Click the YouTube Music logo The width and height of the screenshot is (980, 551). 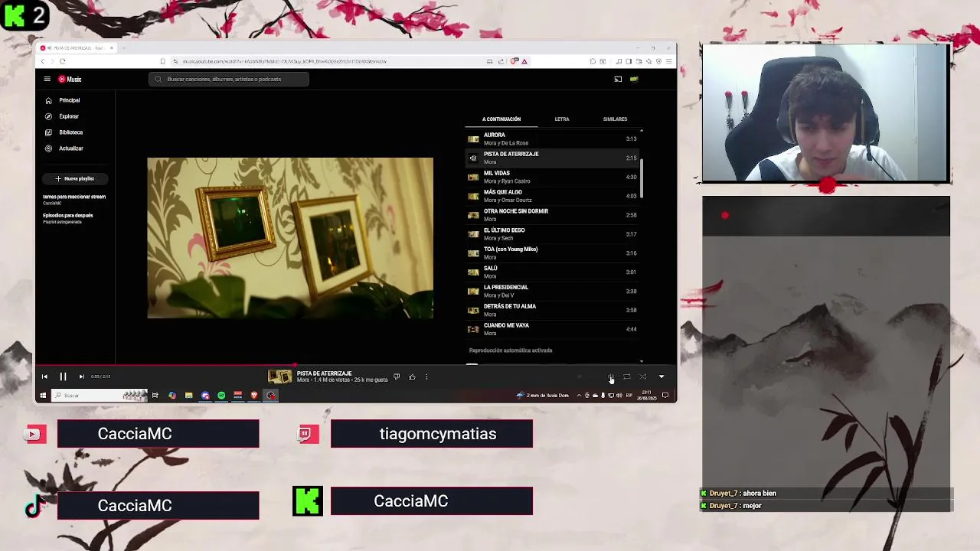coord(70,79)
